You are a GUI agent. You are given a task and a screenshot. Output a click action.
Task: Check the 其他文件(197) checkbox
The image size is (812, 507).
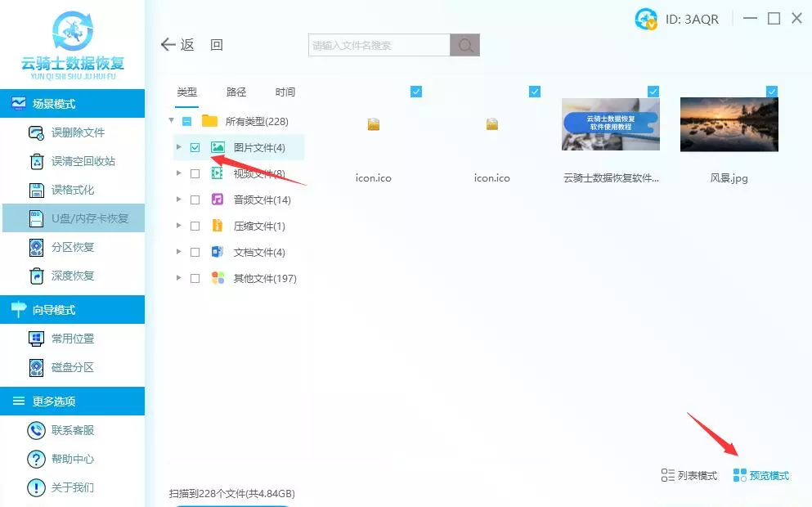(x=195, y=279)
